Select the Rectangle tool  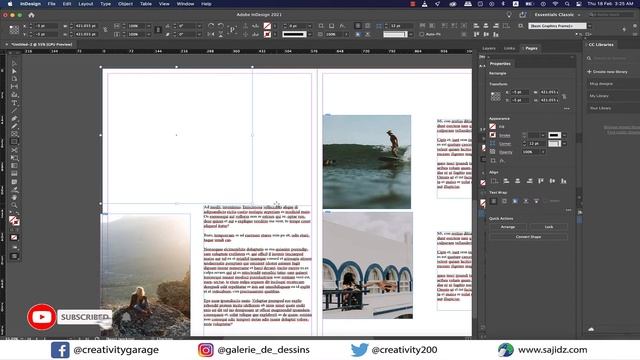click(x=14, y=142)
